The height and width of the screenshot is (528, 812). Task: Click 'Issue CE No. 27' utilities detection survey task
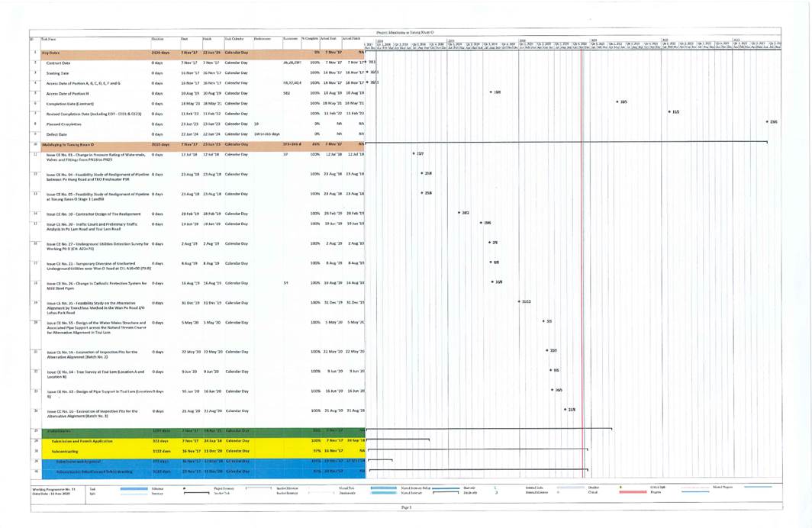pos(98,246)
